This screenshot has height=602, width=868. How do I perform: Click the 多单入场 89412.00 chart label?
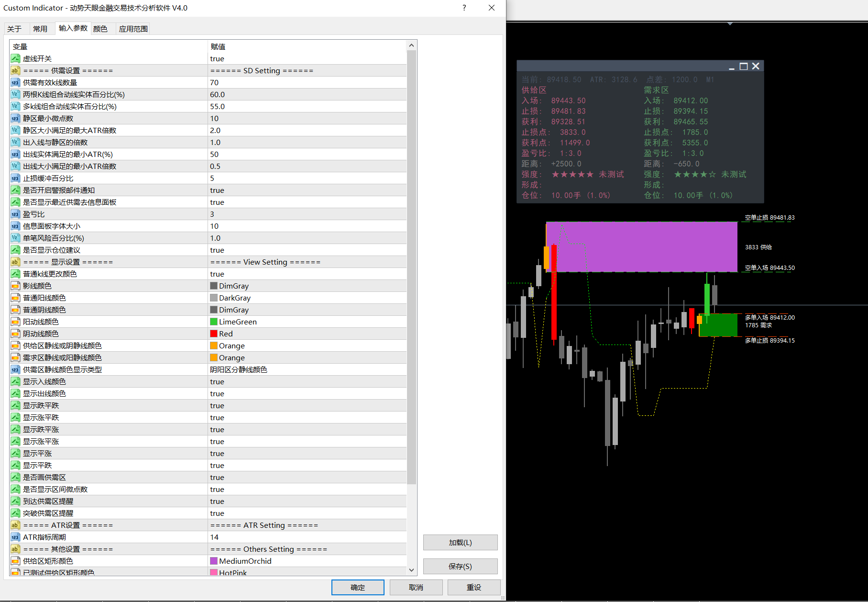[x=770, y=317]
